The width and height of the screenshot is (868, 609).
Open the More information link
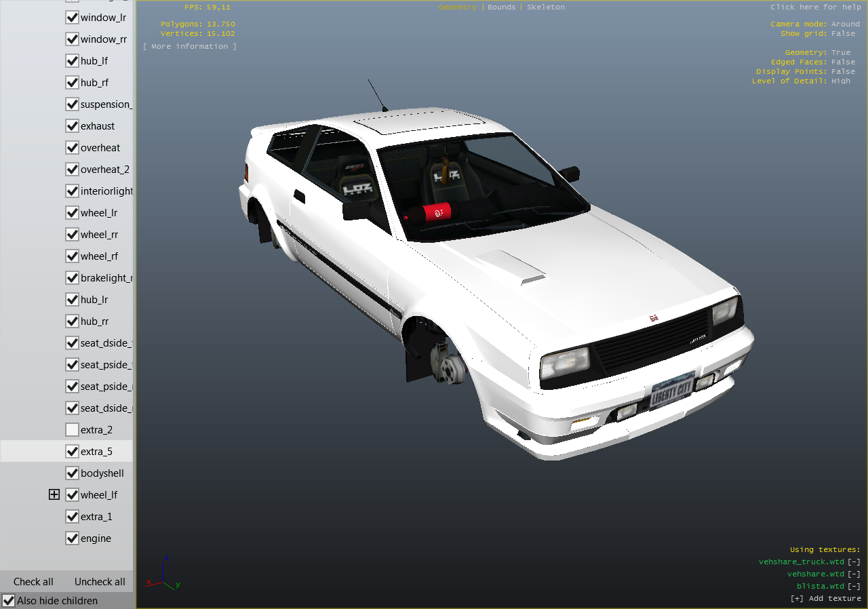coord(190,46)
